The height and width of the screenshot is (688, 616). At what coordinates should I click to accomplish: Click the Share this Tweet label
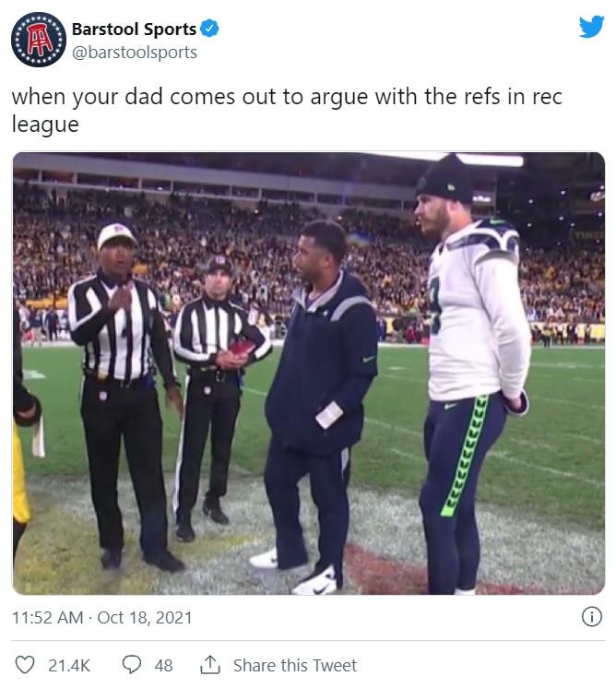tap(295, 665)
